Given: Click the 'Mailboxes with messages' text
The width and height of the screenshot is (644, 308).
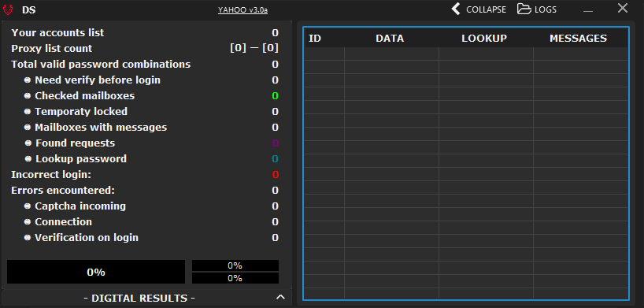Looking at the screenshot, I should point(101,128).
